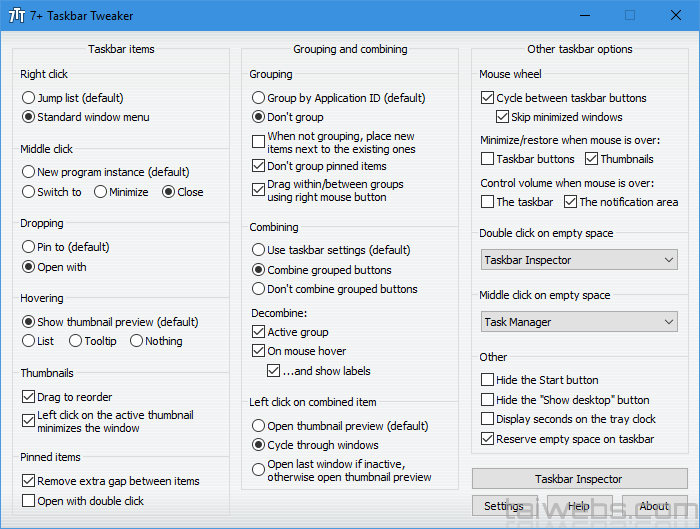Expand Middle click on empty space dropdown
This screenshot has width=700, height=529.
pos(579,322)
